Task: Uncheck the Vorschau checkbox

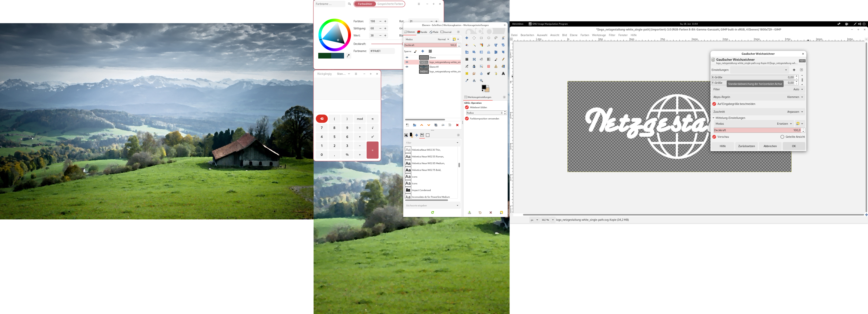Action: click(714, 137)
